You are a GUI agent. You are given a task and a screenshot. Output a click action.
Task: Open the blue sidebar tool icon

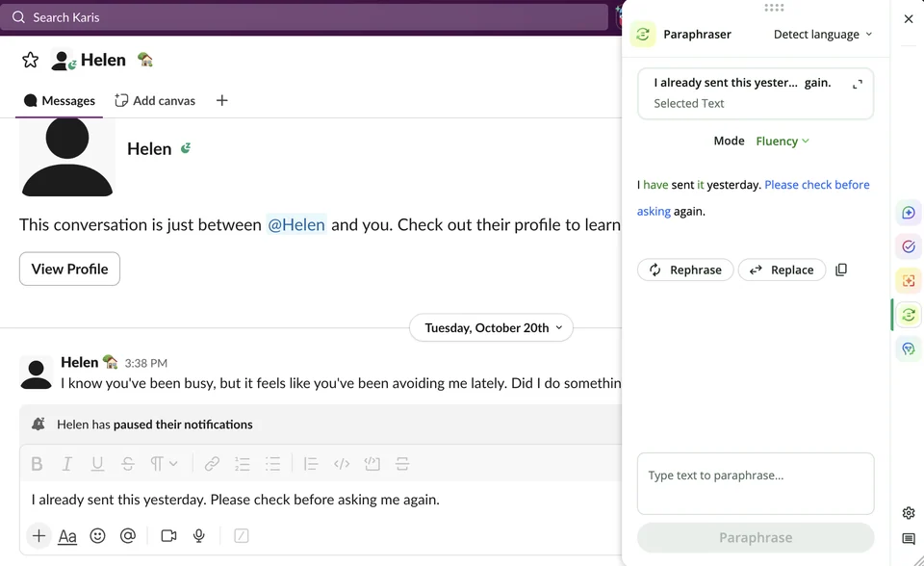[x=908, y=349]
